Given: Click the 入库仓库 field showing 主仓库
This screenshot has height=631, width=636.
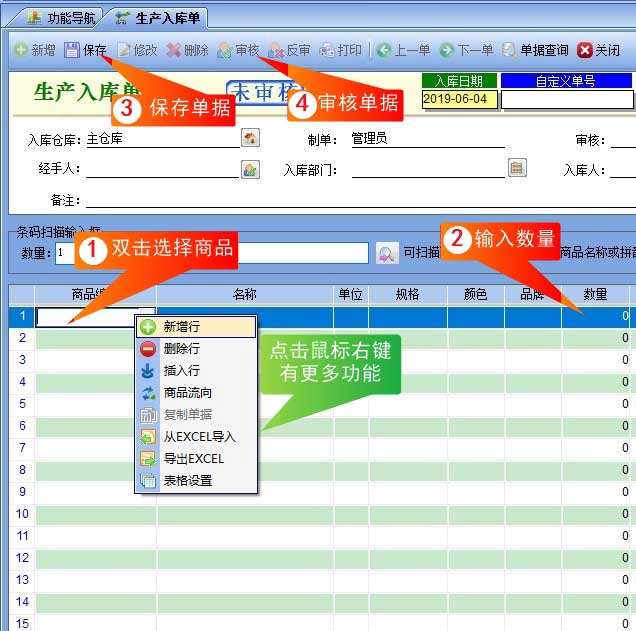Looking at the screenshot, I should click(x=163, y=139).
